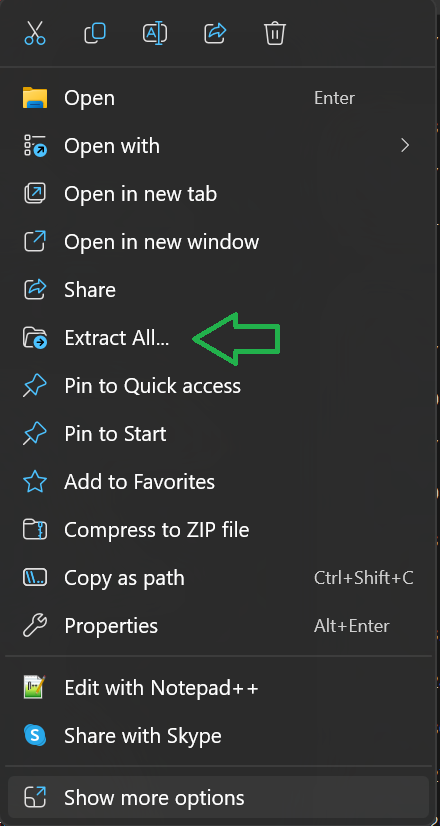This screenshot has height=826, width=440.
Task: Click the wrench icon beside Properties
Action: pyautogui.click(x=35, y=626)
